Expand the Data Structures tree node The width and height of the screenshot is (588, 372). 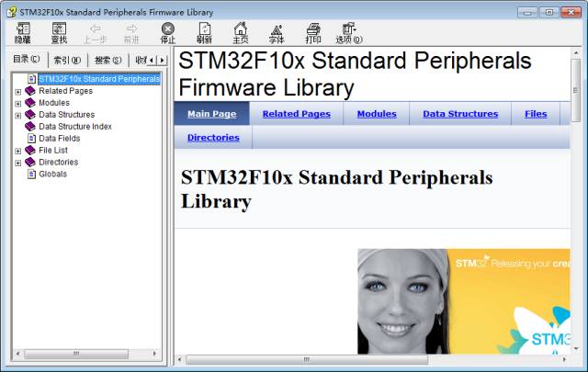18,115
